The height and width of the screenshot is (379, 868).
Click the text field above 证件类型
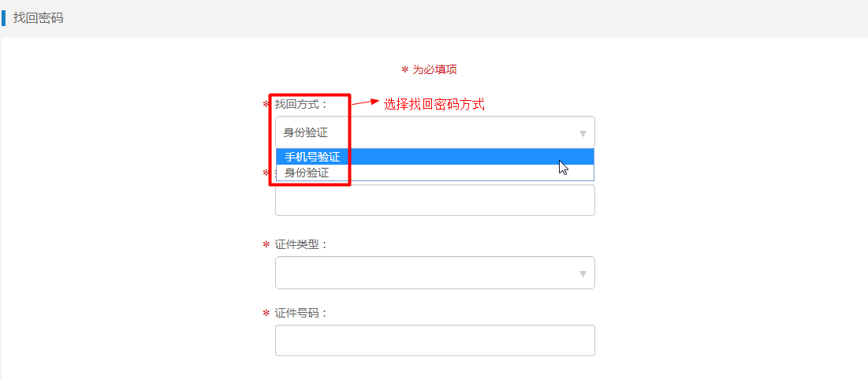(434, 200)
